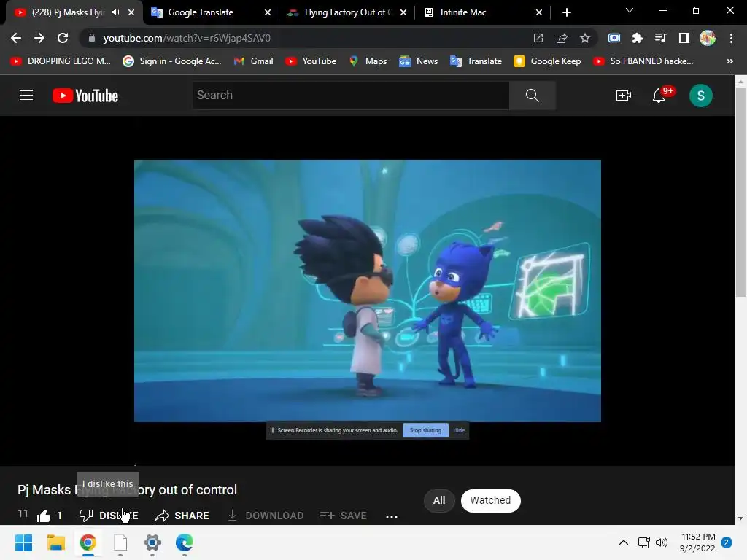Screen dimensions: 747x560
Task: Expand the tab search chevron
Action: (x=630, y=10)
